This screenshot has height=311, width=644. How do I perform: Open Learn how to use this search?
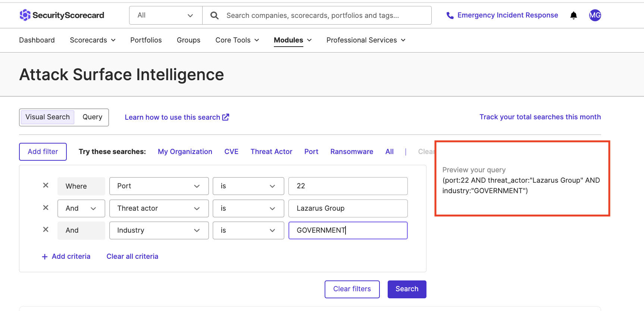(172, 117)
